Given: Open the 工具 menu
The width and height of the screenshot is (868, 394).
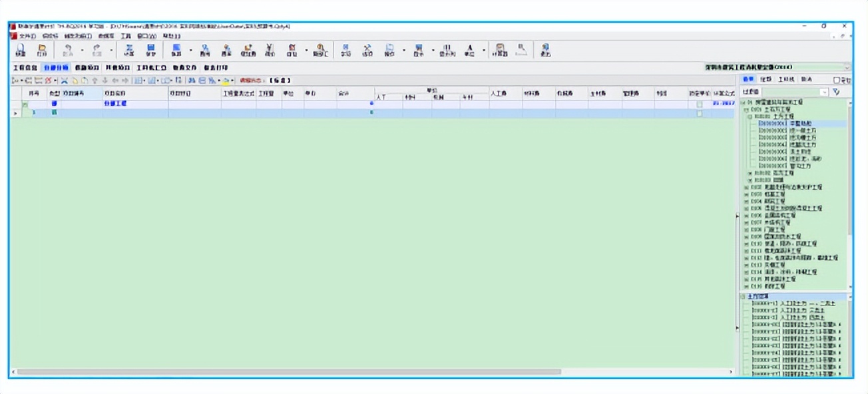Looking at the screenshot, I should [x=126, y=35].
